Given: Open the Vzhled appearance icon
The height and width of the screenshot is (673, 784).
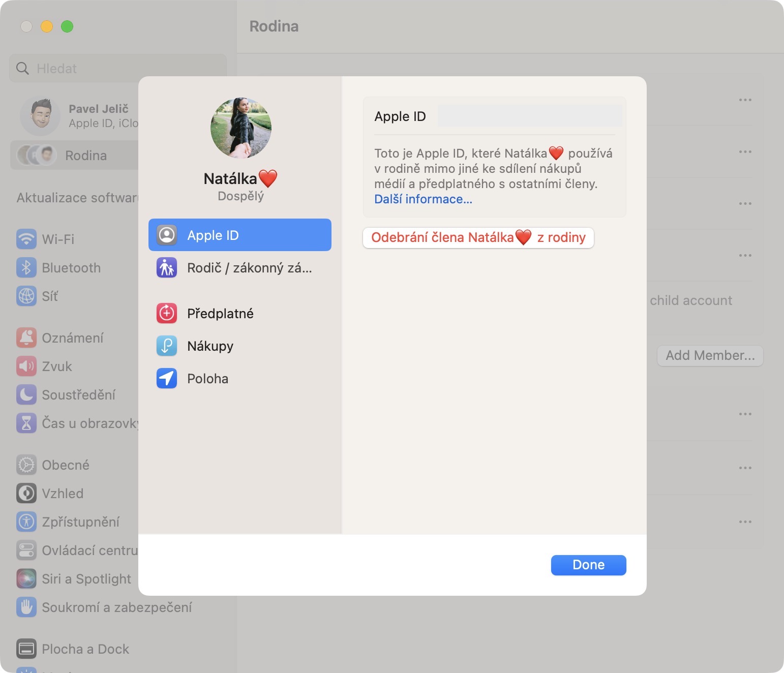Looking at the screenshot, I should (26, 493).
